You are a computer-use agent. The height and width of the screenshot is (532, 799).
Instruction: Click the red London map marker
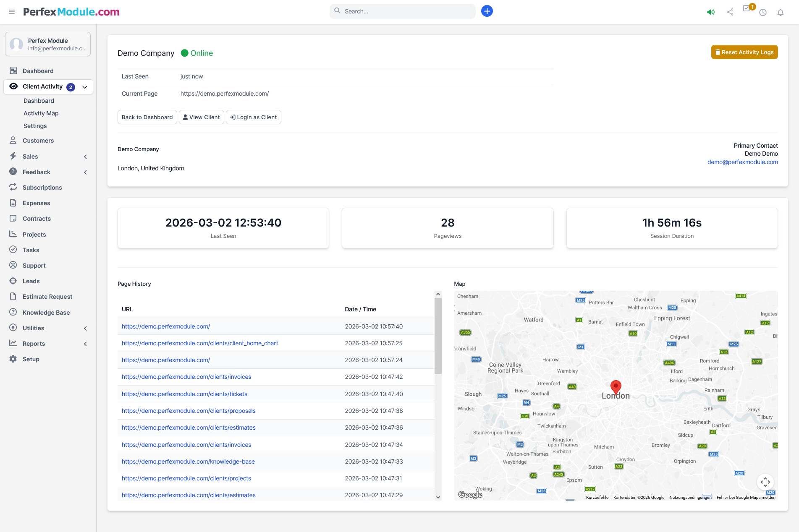tap(616, 386)
